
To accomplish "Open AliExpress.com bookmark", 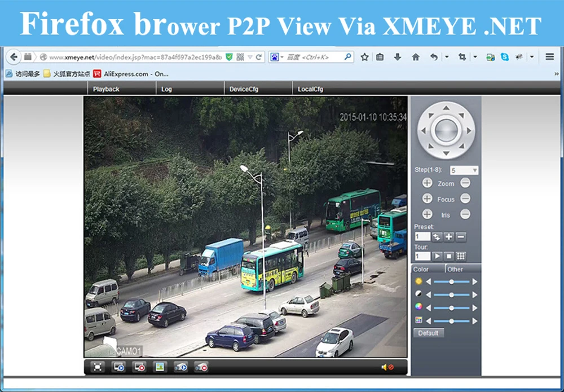I will tap(131, 74).
